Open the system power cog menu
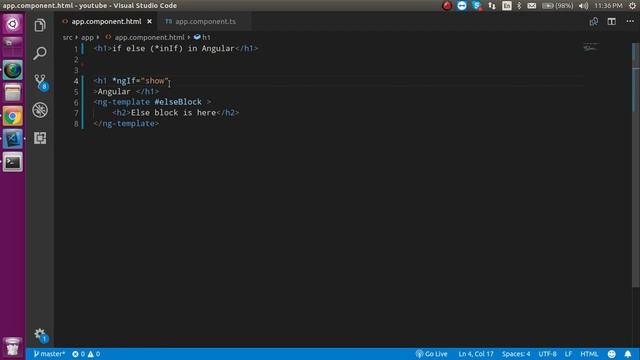 click(x=632, y=6)
